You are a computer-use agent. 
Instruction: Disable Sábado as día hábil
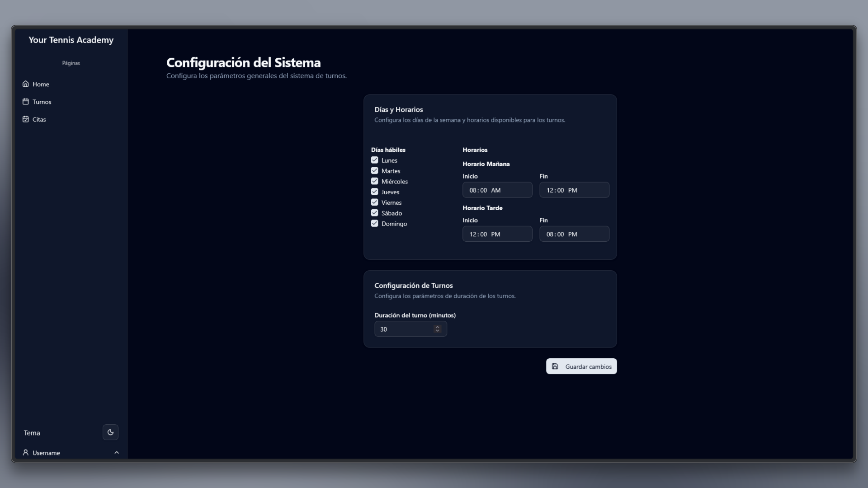tap(374, 212)
